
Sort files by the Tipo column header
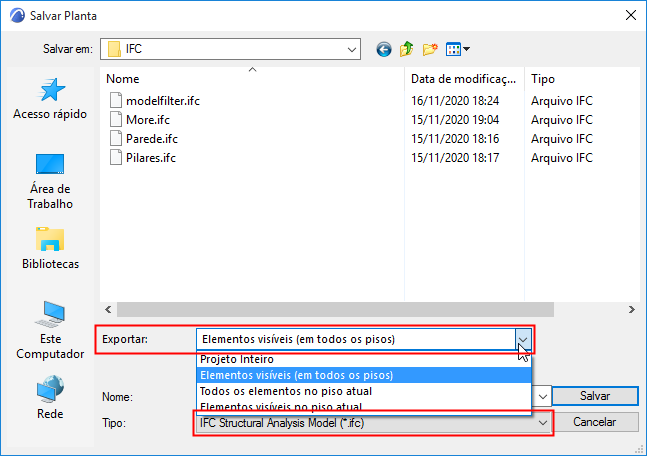(582, 79)
